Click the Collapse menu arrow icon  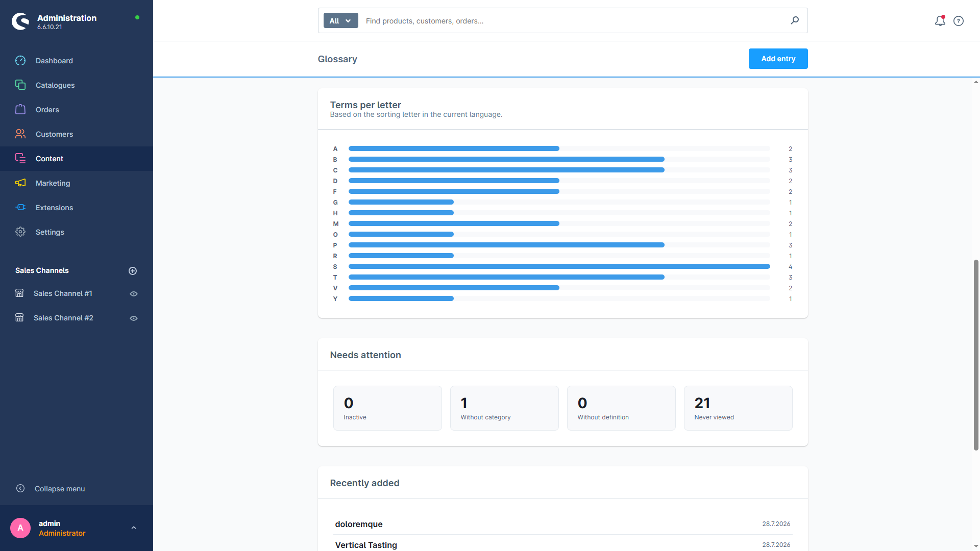click(20, 489)
